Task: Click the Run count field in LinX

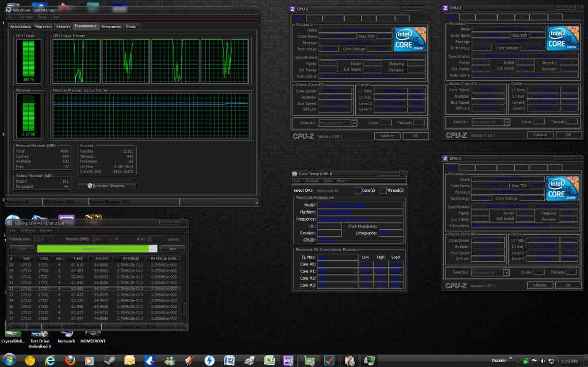Action: point(156,239)
